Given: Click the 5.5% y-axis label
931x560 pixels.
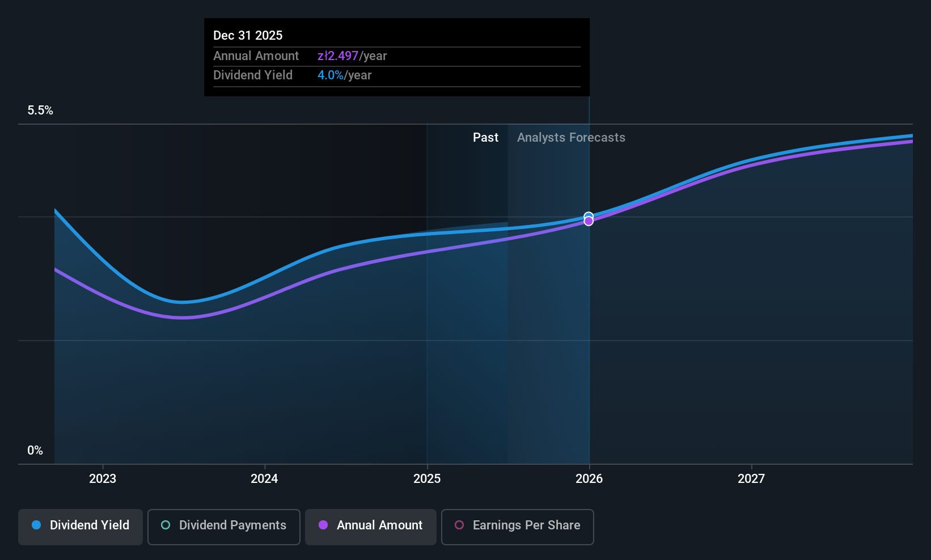Looking at the screenshot, I should coord(40,111).
